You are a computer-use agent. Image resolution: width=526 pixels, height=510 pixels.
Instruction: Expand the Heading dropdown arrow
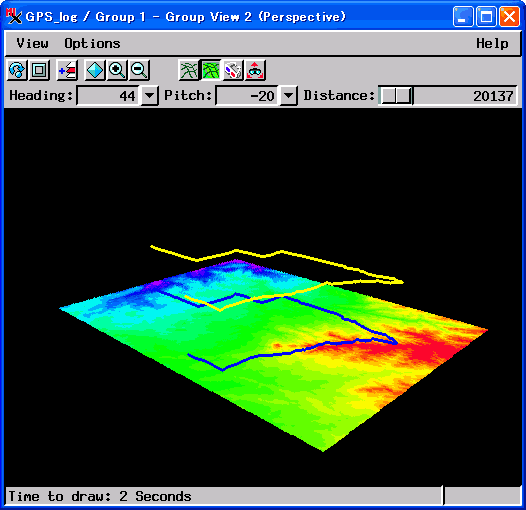(x=149, y=96)
